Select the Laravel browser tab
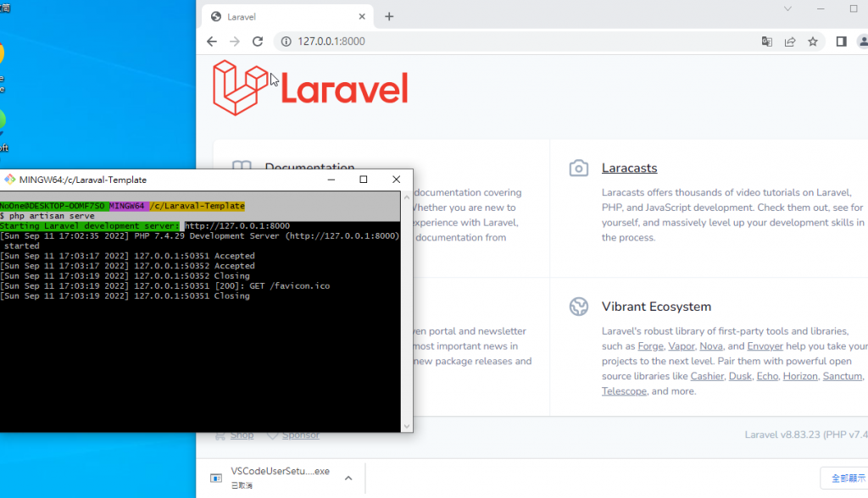The image size is (868, 498). [287, 17]
